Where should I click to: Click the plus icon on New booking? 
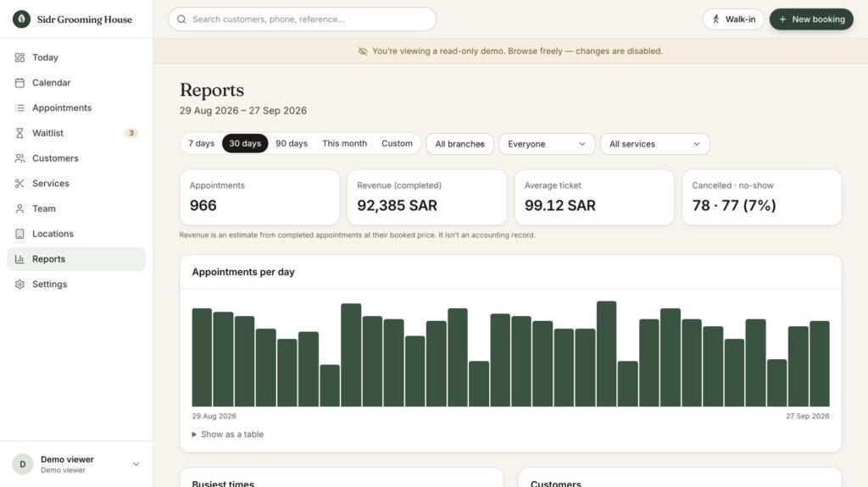pyautogui.click(x=782, y=19)
